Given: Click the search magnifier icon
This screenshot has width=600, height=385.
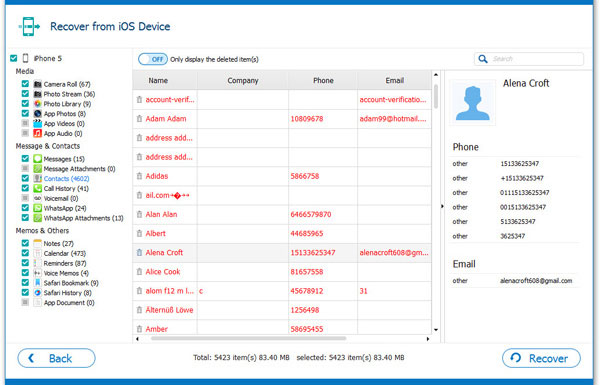Looking at the screenshot, I should point(483,59).
